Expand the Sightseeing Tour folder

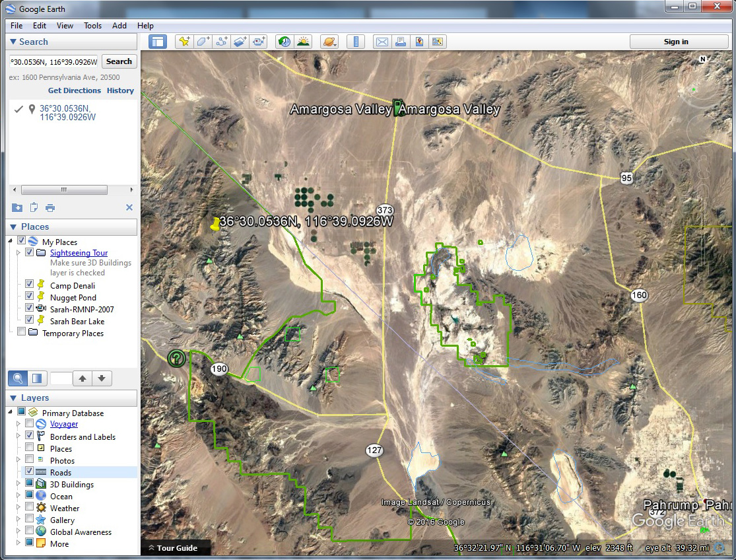click(x=18, y=252)
